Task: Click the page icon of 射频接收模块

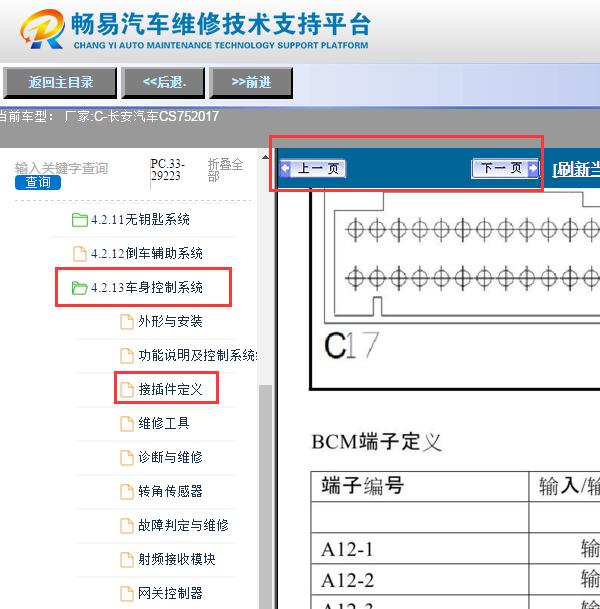Action: (127, 559)
